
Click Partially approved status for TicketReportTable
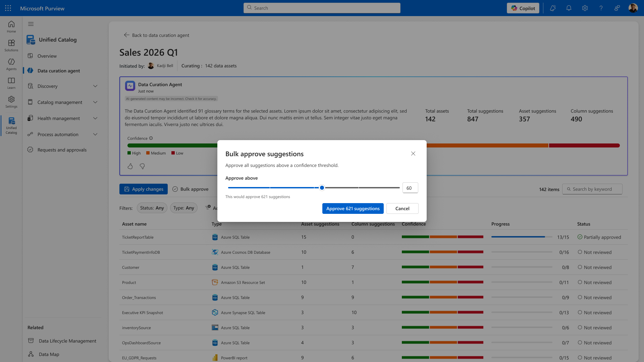coord(599,237)
